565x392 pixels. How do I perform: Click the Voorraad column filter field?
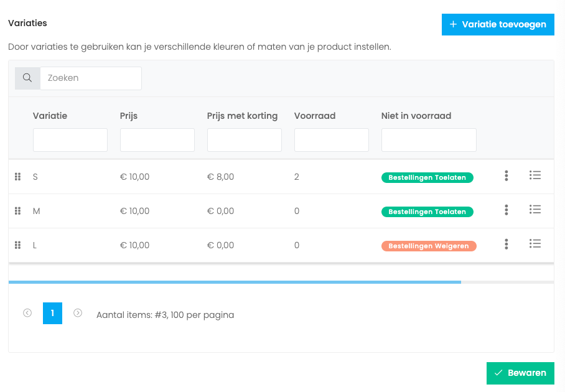[x=332, y=140]
